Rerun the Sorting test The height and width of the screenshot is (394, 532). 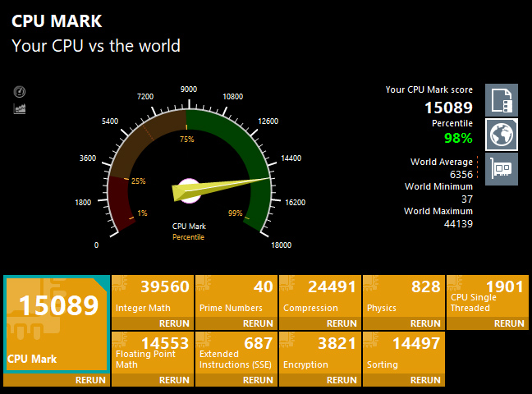click(x=425, y=380)
